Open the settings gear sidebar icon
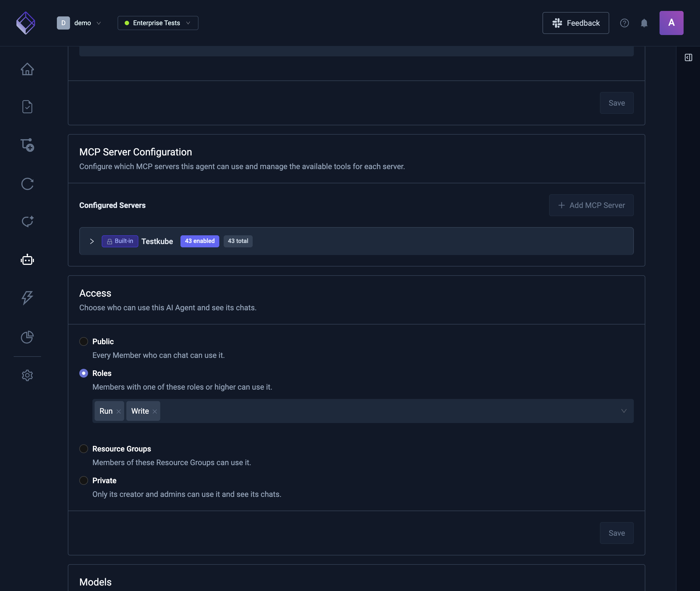The height and width of the screenshot is (591, 700). [x=27, y=375]
